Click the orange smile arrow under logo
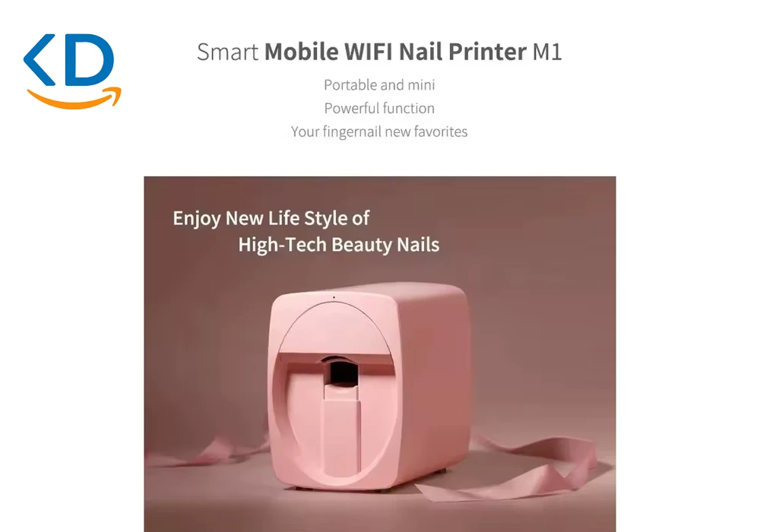Viewport: 760px width, 532px height. pos(74,98)
